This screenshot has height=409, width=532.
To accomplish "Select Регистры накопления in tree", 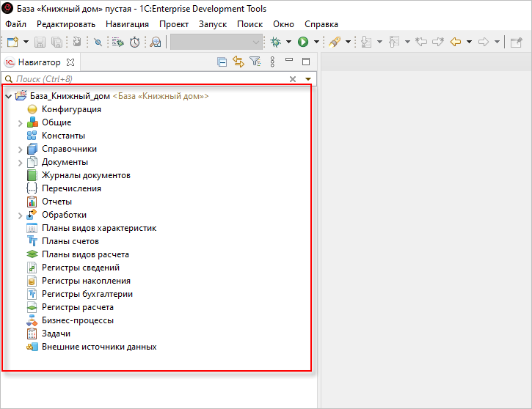I will 86,281.
